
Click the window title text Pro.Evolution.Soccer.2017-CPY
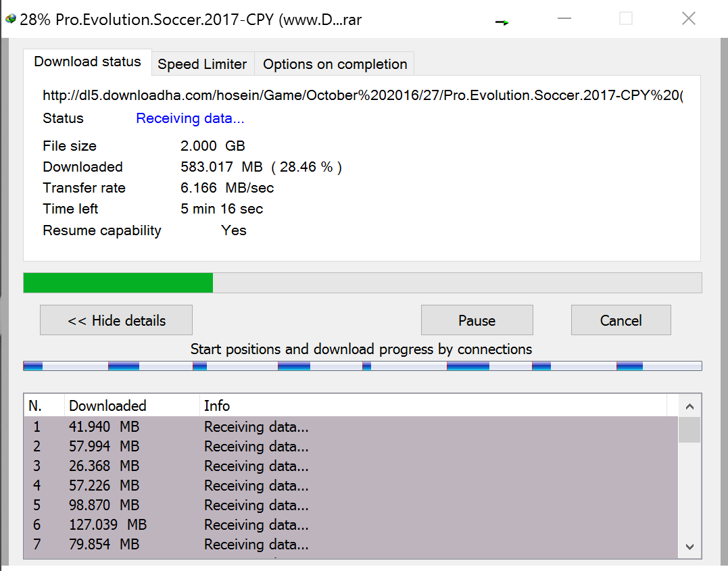[165, 20]
